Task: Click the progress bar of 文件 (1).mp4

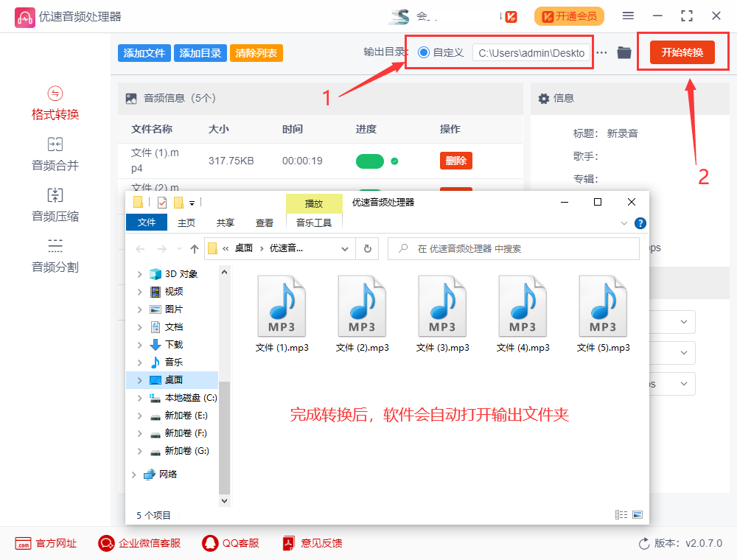Action: coord(370,161)
